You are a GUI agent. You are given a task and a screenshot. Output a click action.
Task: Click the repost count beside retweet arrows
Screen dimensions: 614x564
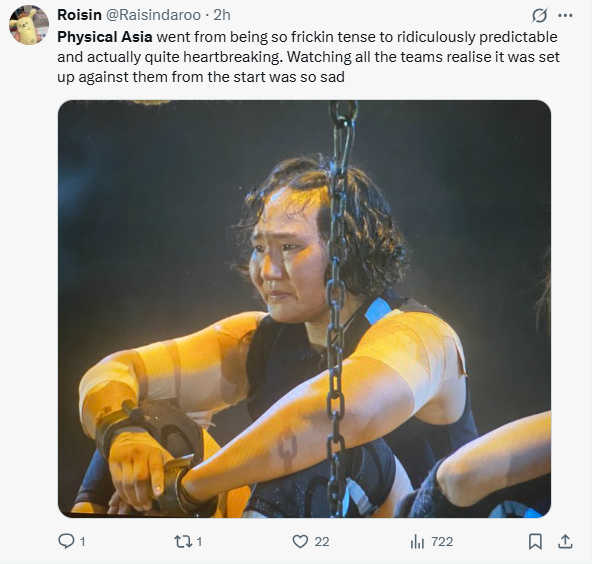click(x=199, y=541)
